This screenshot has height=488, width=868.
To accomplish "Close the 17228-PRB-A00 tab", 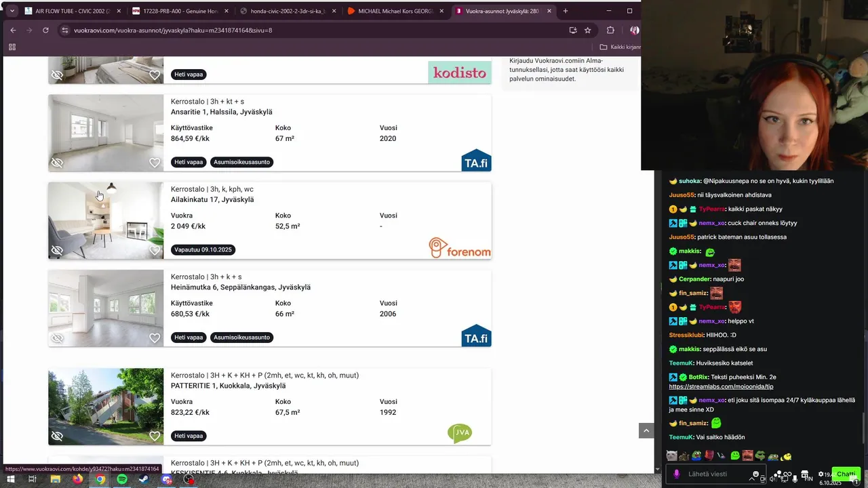I will pyautogui.click(x=226, y=11).
